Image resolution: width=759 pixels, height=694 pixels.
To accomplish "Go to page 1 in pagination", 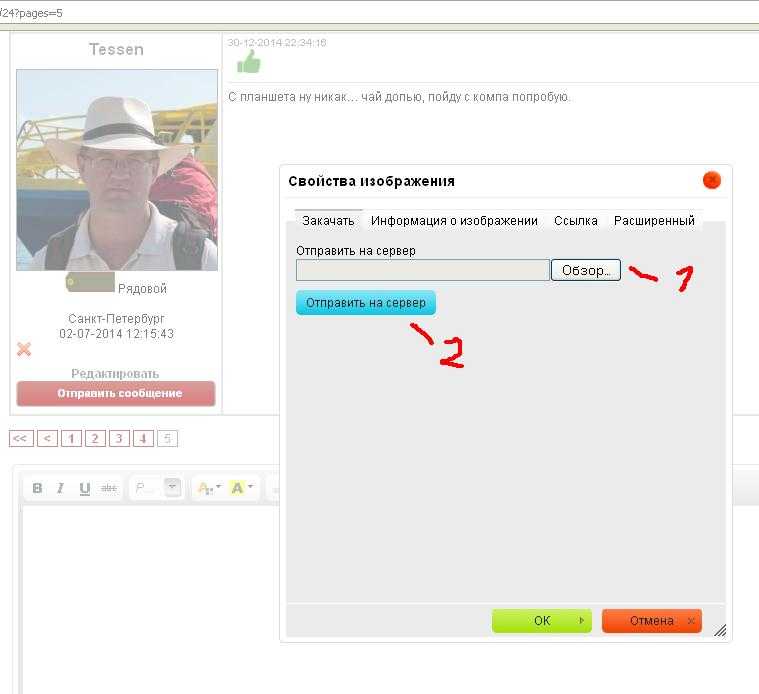I will coord(72,438).
